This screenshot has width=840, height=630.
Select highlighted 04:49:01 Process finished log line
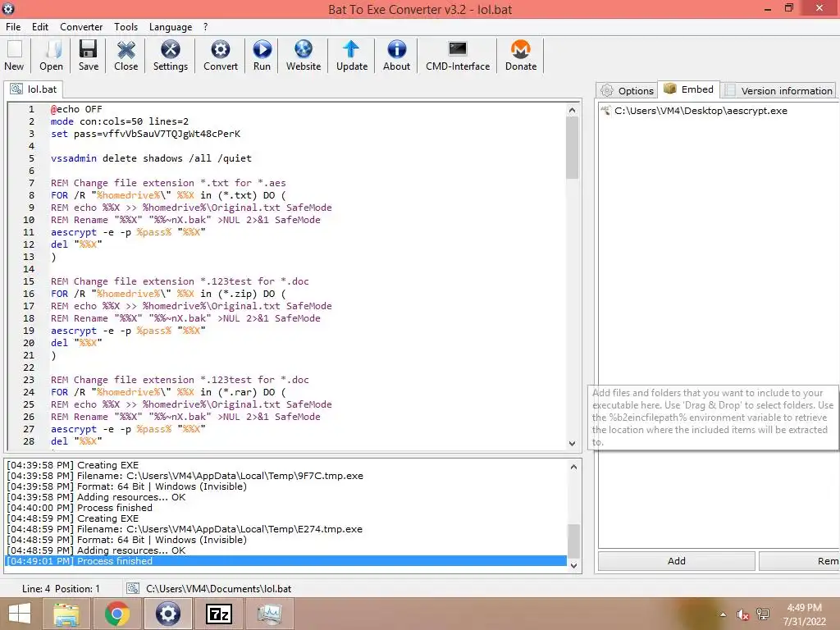tap(285, 561)
